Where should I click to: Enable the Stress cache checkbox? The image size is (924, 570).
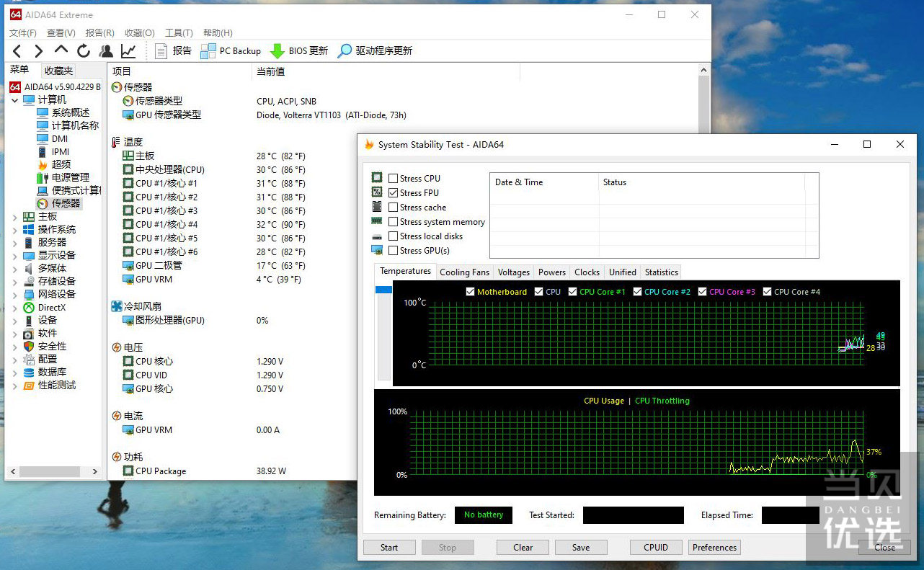[x=393, y=207]
